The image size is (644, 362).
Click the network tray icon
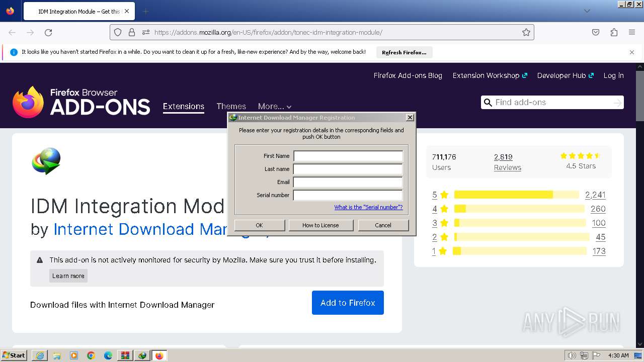[x=584, y=355]
